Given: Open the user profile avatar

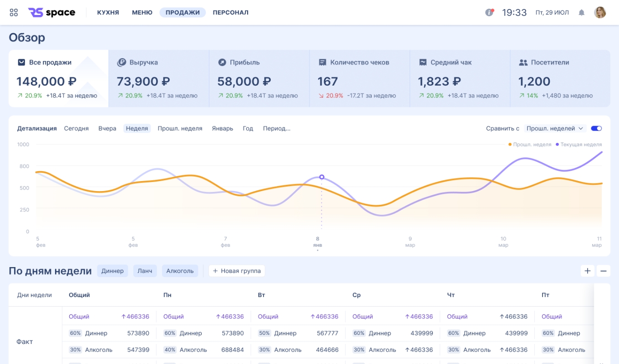Looking at the screenshot, I should click(600, 12).
